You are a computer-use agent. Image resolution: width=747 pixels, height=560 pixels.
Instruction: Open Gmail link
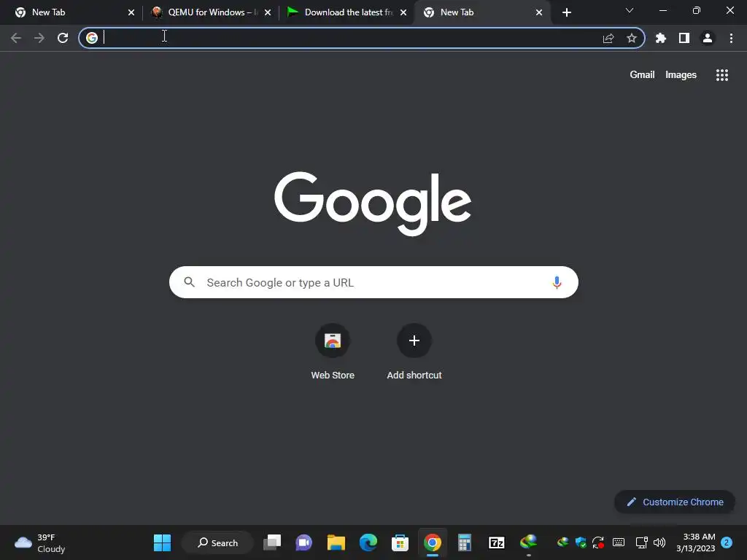click(642, 75)
